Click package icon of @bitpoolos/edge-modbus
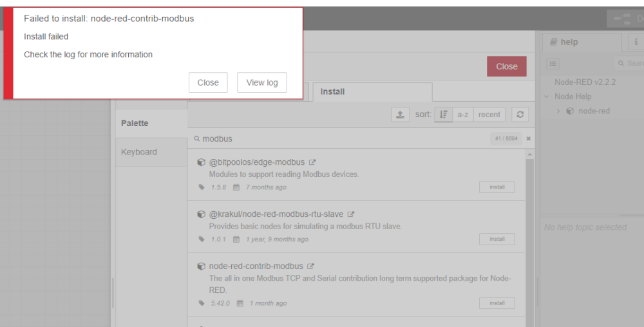This screenshot has height=327, width=644. (201, 162)
